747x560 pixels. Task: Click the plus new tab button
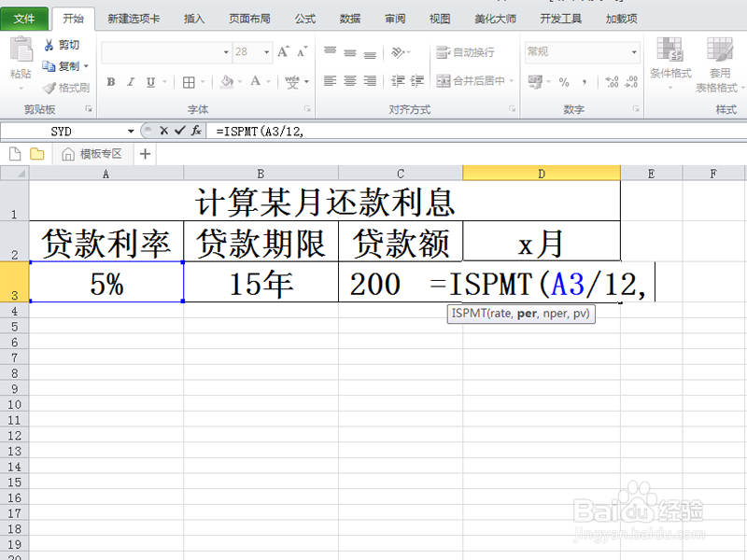coord(146,154)
